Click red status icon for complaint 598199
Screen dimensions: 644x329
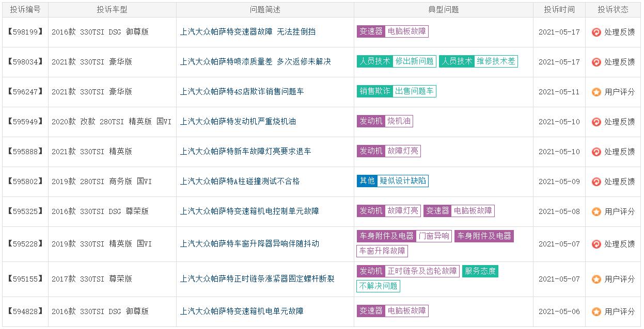[596, 32]
